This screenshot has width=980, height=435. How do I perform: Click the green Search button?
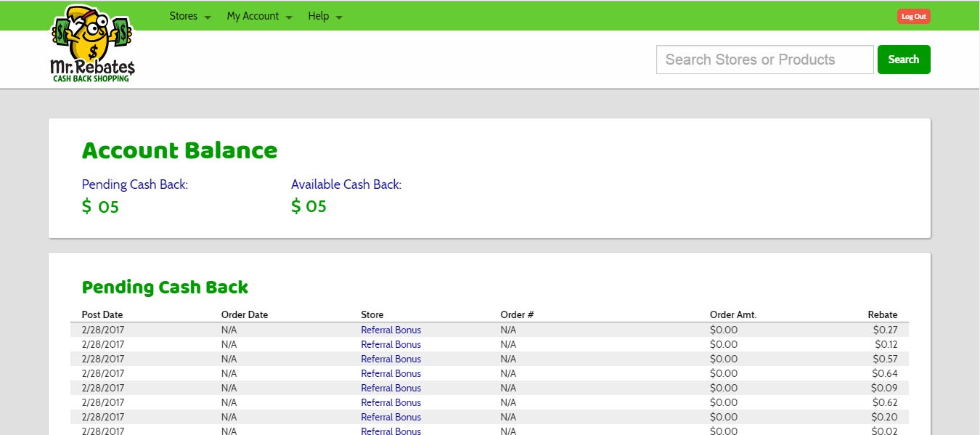[903, 60]
